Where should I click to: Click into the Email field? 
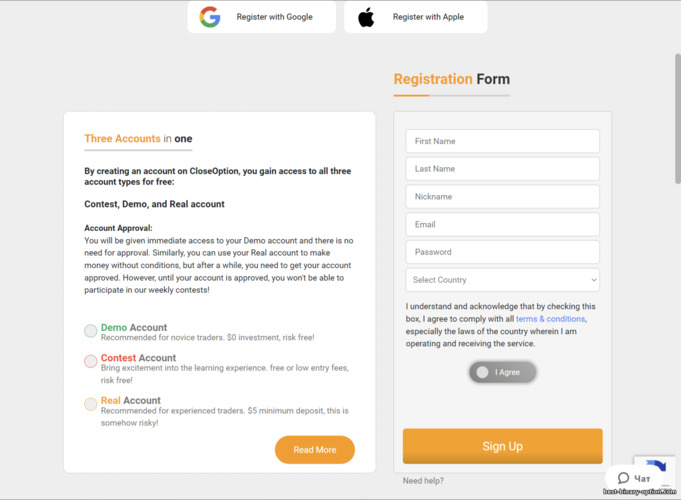[x=502, y=224]
